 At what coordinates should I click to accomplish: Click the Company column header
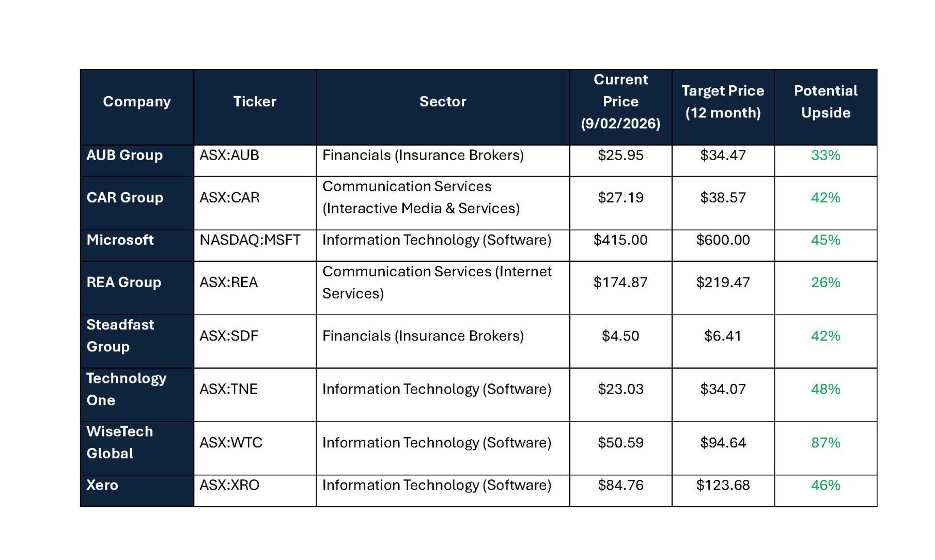(137, 102)
